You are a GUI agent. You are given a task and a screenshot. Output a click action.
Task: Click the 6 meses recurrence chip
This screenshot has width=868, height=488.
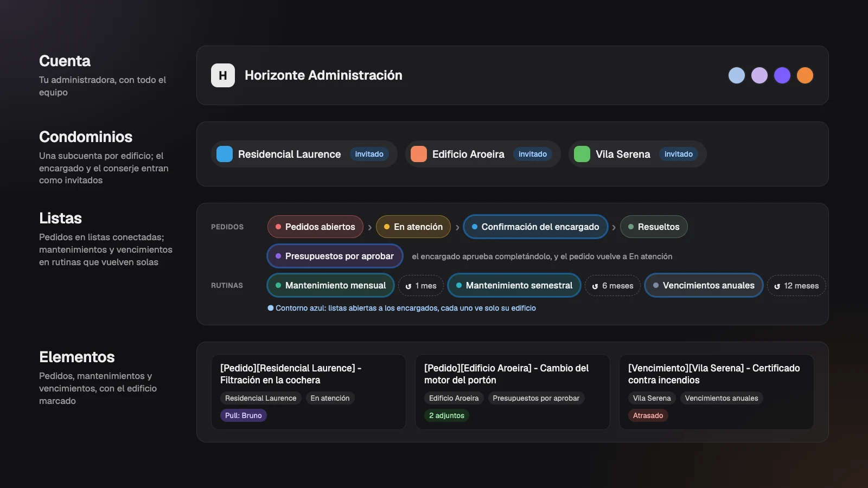coord(612,286)
